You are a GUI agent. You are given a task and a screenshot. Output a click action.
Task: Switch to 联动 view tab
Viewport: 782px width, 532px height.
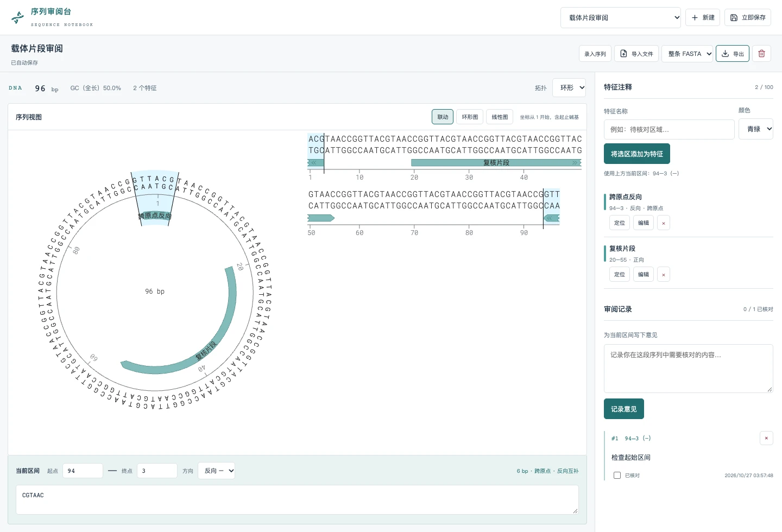(x=443, y=117)
